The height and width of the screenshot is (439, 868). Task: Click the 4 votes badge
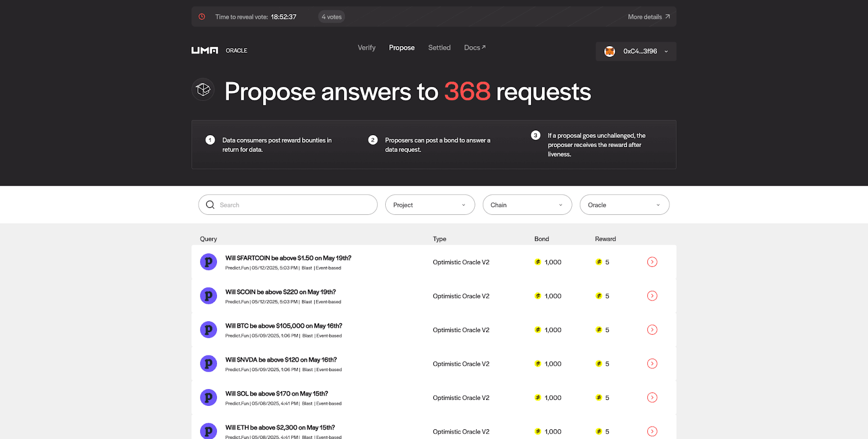tap(331, 17)
